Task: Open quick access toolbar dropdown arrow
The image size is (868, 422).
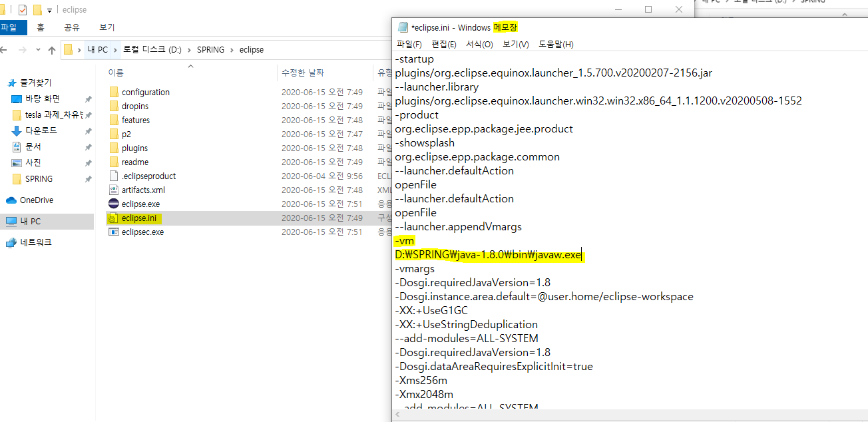Action: [x=49, y=11]
